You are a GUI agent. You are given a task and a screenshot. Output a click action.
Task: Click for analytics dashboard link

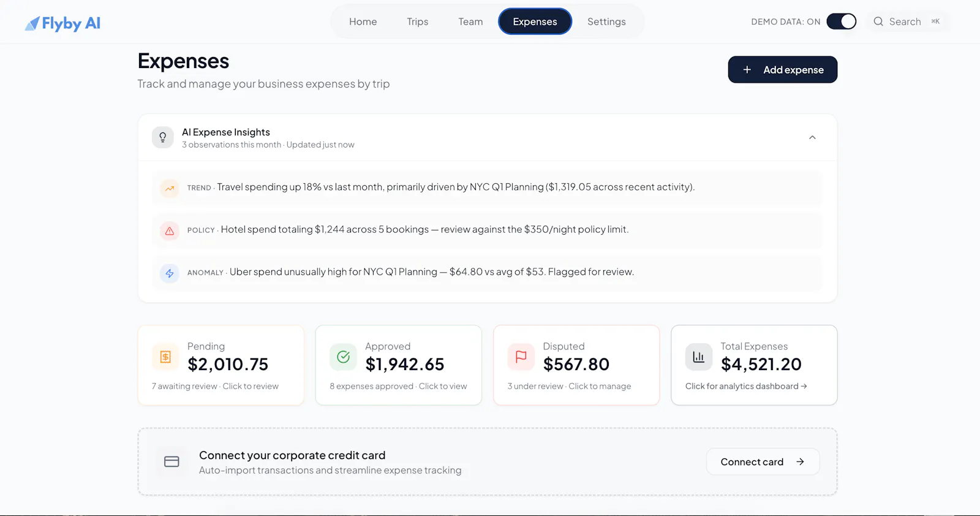pos(746,386)
